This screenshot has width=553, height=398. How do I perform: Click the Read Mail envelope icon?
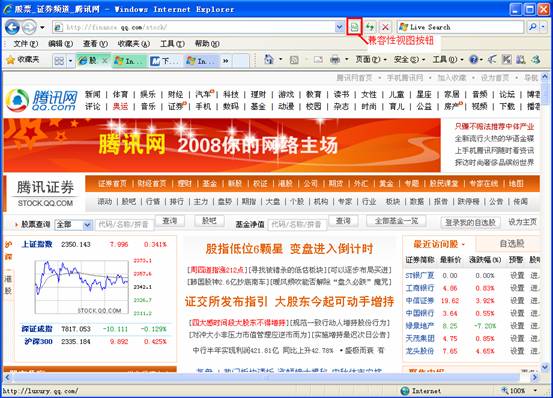pos(318,60)
